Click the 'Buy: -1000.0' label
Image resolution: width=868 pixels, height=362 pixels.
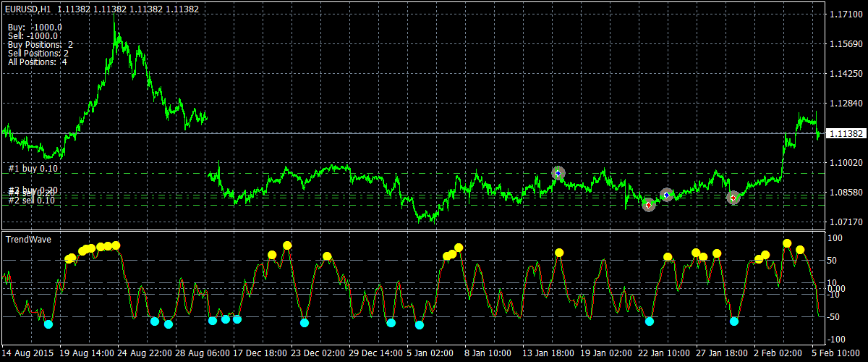click(x=35, y=27)
